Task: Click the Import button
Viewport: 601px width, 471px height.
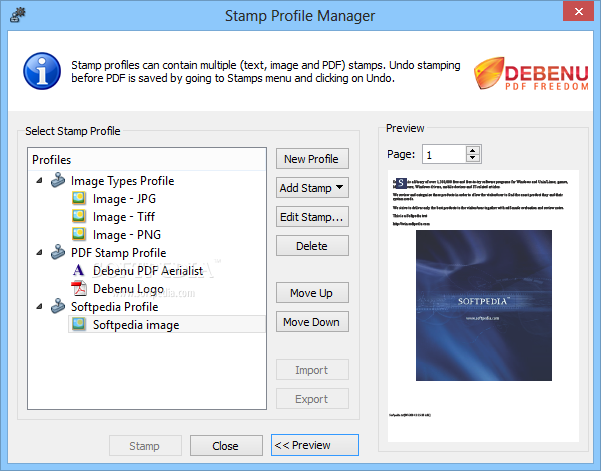Action: point(312,370)
